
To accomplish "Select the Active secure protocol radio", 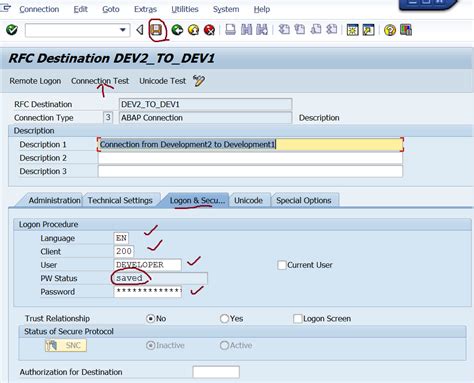I will pyautogui.click(x=224, y=345).
